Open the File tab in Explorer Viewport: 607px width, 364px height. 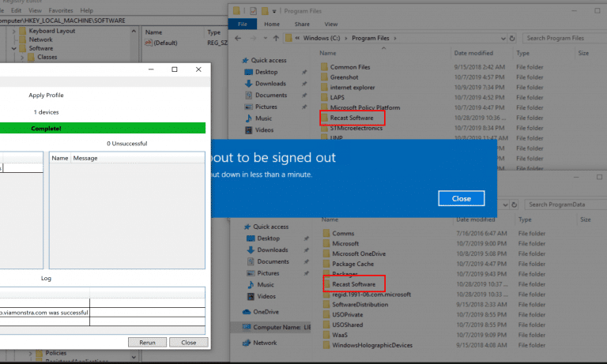click(x=243, y=24)
